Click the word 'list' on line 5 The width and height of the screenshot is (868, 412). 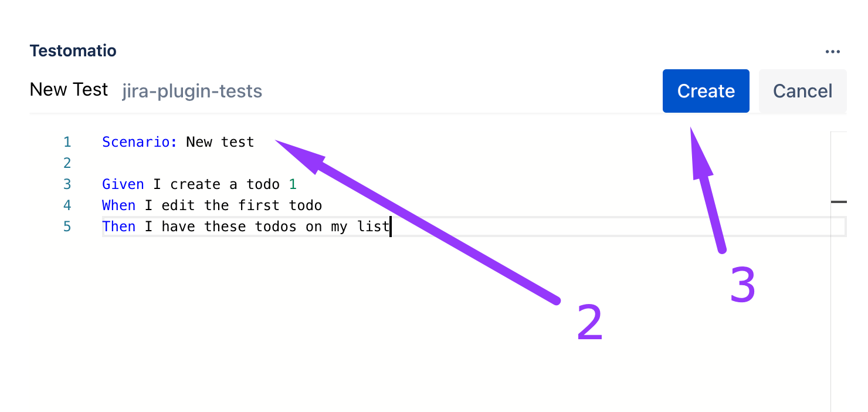tap(373, 227)
